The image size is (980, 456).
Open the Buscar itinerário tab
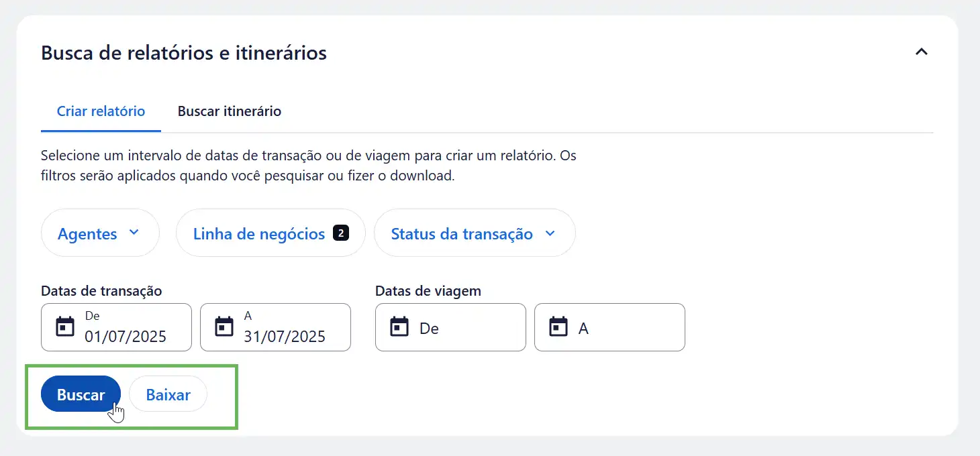pos(229,111)
